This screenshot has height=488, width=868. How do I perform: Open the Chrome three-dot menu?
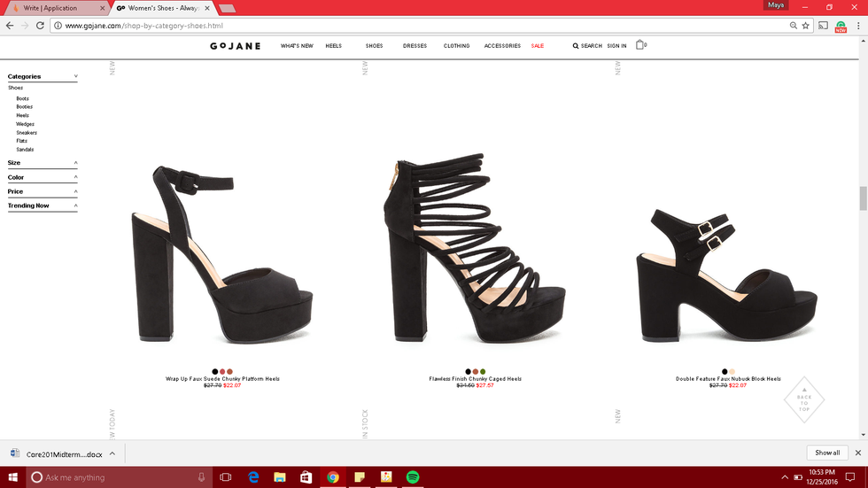point(858,26)
